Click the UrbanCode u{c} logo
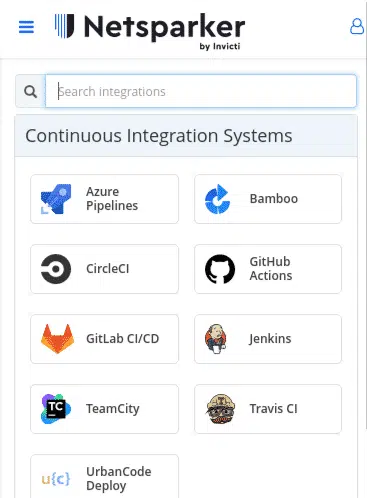Image resolution: width=367 pixels, height=498 pixels. (56, 479)
